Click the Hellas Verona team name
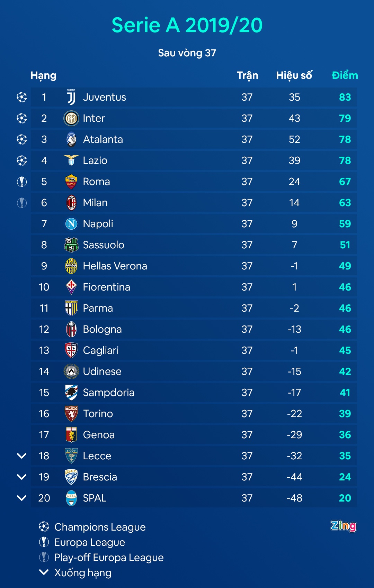Viewport: 374px width, 588px height. [x=115, y=266]
